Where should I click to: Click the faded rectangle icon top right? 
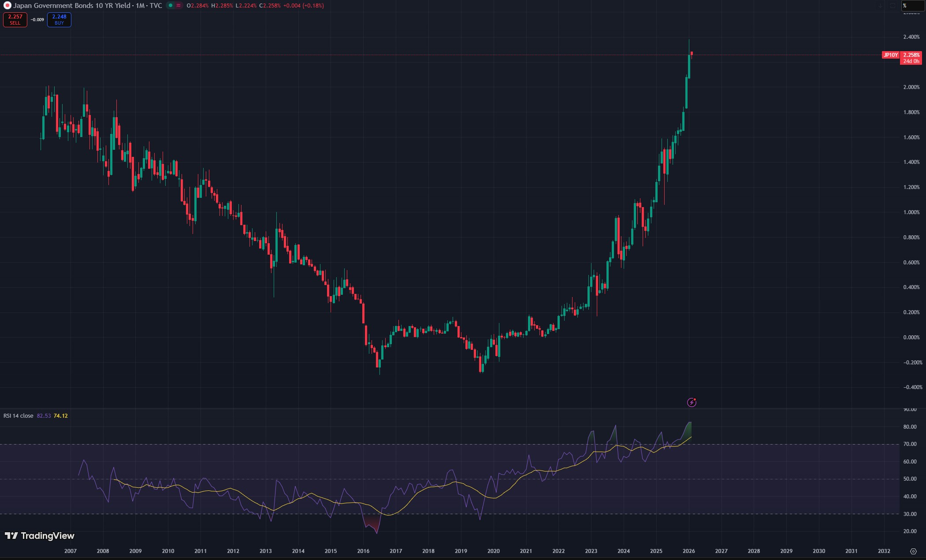tap(893, 6)
